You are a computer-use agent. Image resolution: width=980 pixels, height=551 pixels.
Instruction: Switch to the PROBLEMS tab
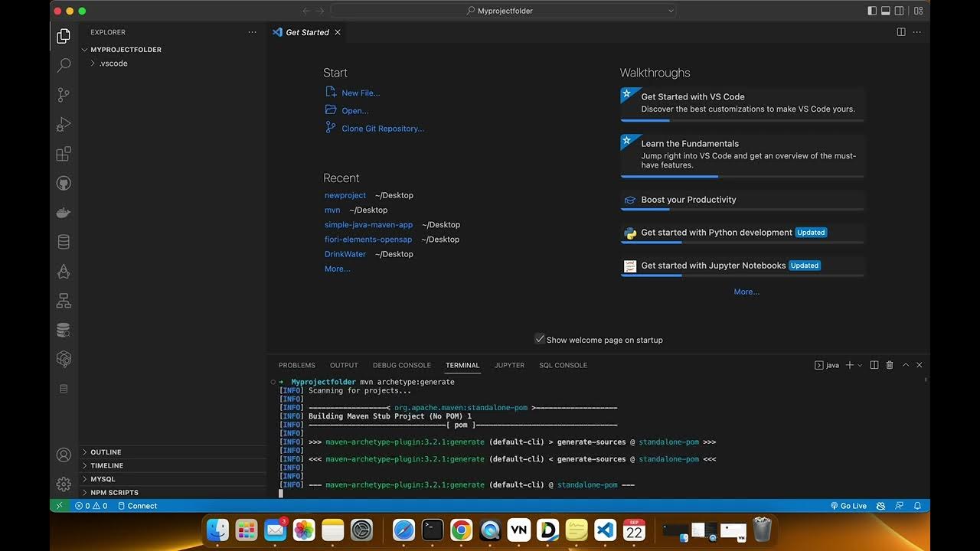point(297,365)
